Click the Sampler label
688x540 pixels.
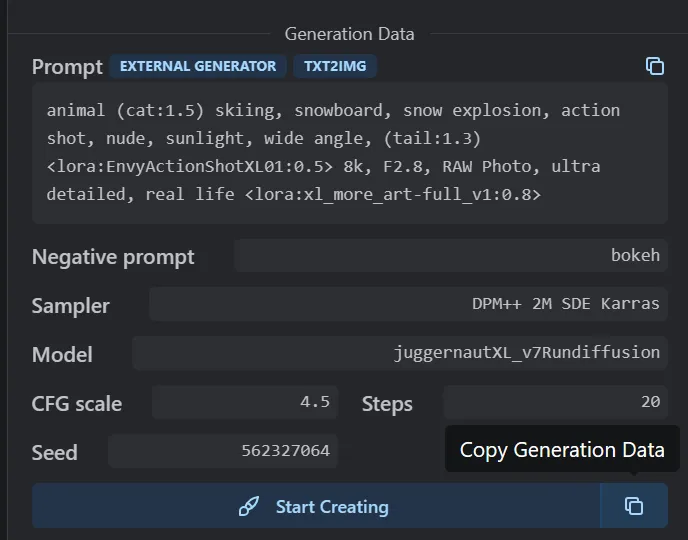pyautogui.click(x=70, y=306)
